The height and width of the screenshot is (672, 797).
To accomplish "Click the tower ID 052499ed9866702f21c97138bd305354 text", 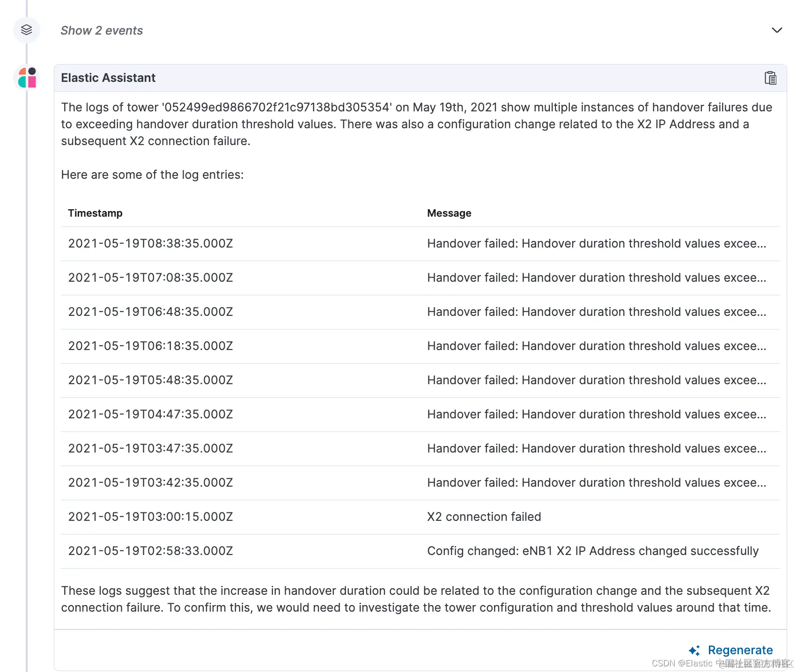I will pyautogui.click(x=276, y=107).
